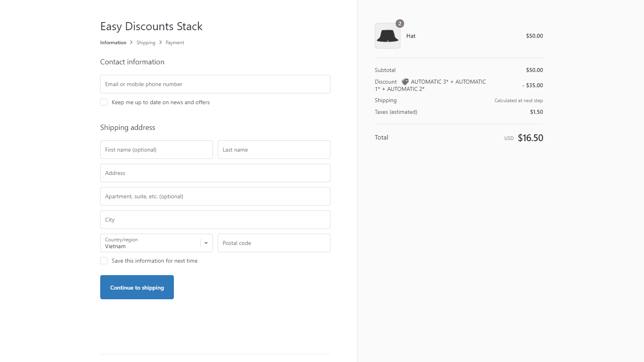Viewport: 644px width, 362px height.
Task: Click the Hat product thumbnail image
Action: point(387,36)
